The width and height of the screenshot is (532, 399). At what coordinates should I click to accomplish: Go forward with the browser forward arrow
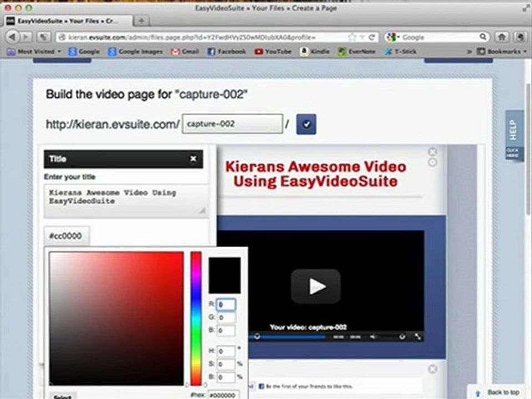pos(26,37)
